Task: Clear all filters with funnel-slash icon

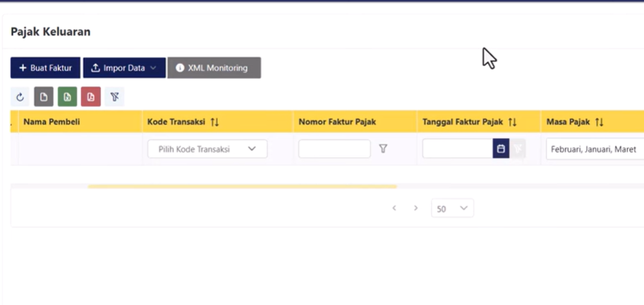Action: (x=114, y=97)
